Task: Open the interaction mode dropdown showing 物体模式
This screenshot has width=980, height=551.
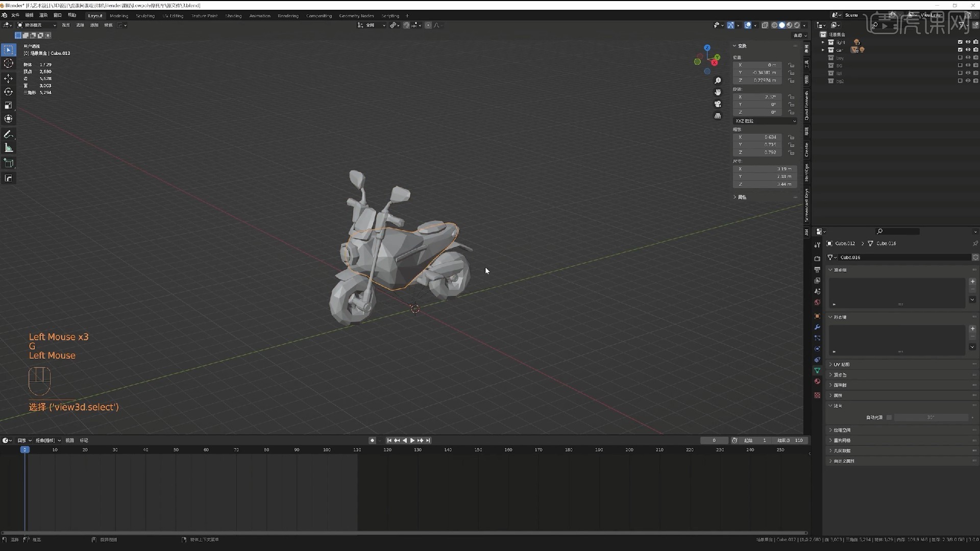Action: pyautogui.click(x=36, y=25)
